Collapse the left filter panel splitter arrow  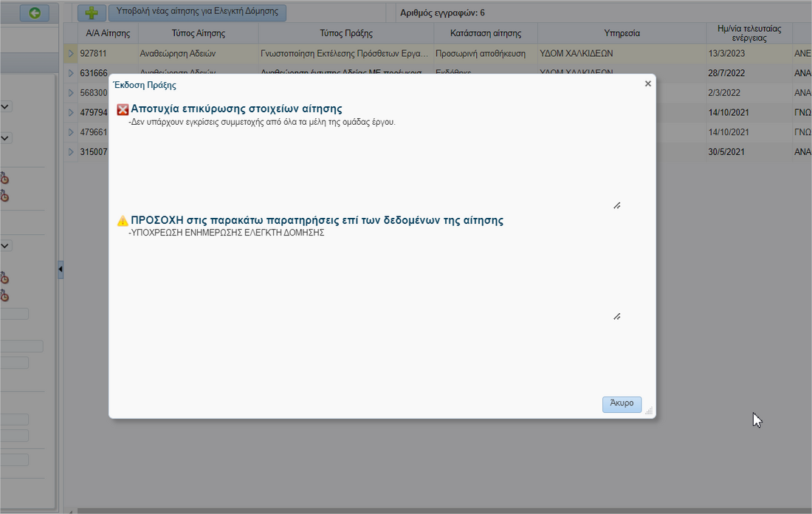[61, 270]
